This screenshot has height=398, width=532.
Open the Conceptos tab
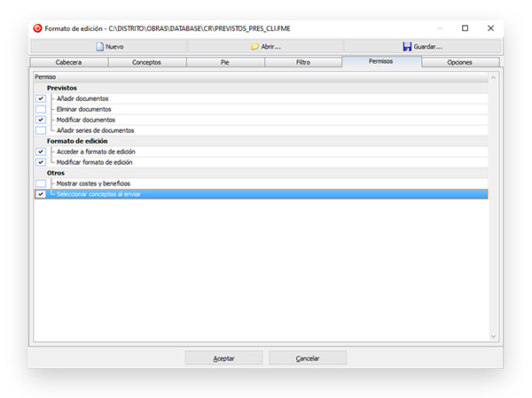point(147,62)
